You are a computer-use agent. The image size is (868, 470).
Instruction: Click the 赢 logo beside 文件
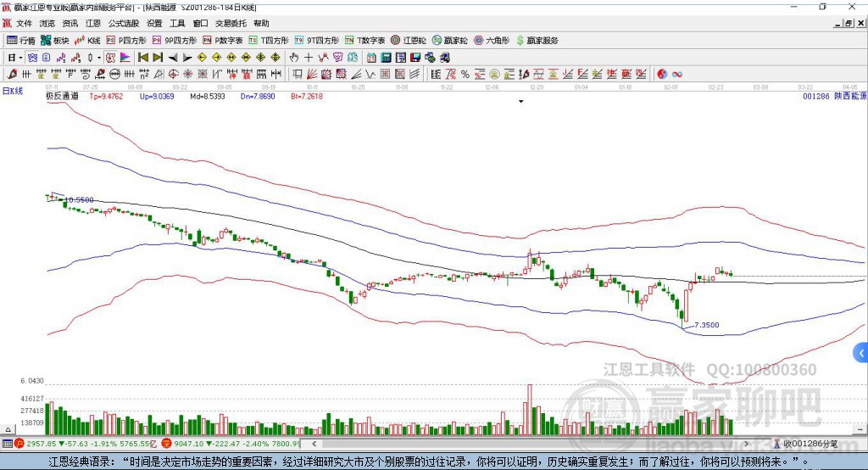pyautogui.click(x=7, y=23)
